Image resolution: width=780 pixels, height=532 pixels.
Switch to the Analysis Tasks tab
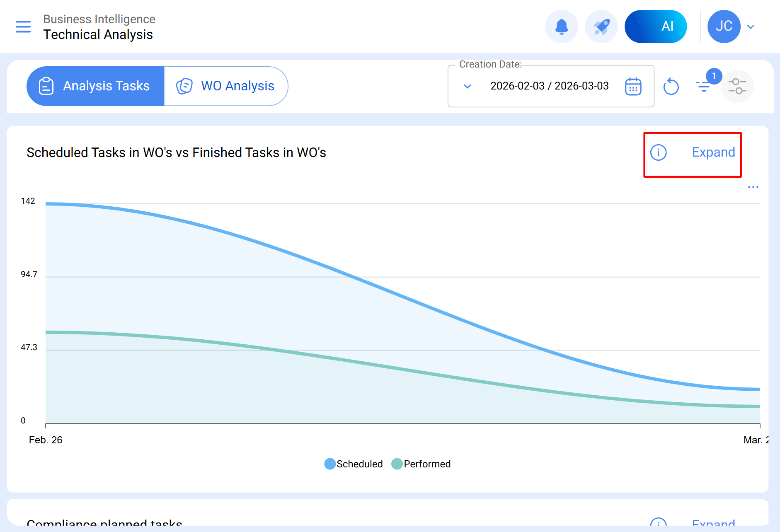(95, 86)
